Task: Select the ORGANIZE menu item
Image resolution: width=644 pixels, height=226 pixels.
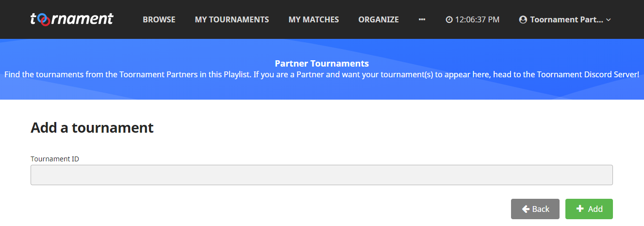Action: [379, 19]
